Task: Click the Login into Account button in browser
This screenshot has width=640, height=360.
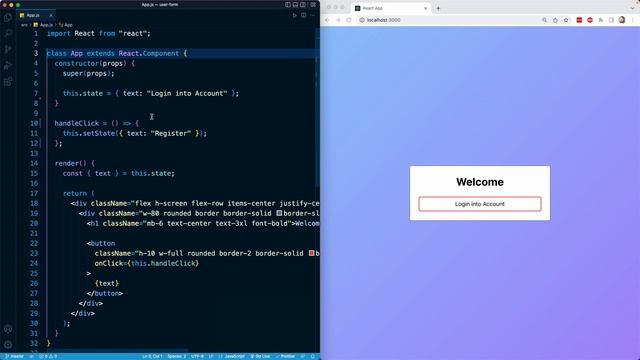Action: pyautogui.click(x=480, y=204)
